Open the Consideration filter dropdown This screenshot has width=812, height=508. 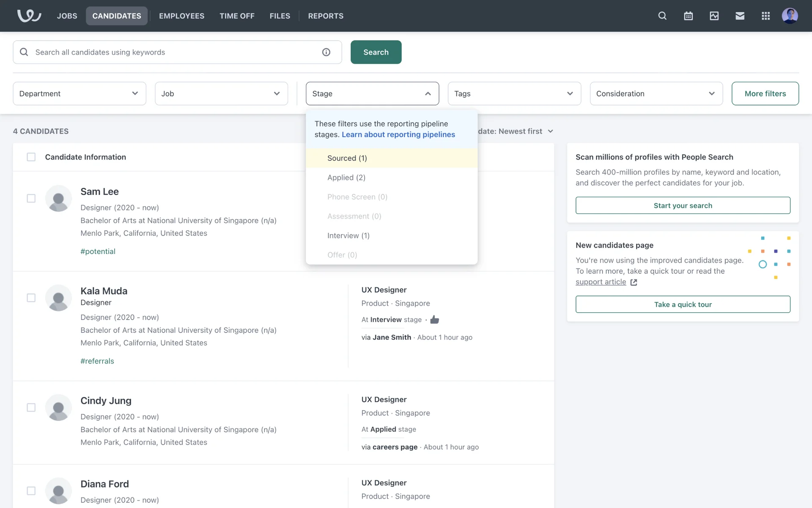(656, 94)
